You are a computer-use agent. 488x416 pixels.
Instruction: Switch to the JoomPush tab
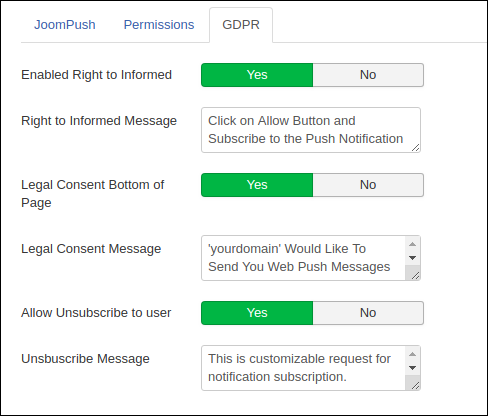pos(65,25)
